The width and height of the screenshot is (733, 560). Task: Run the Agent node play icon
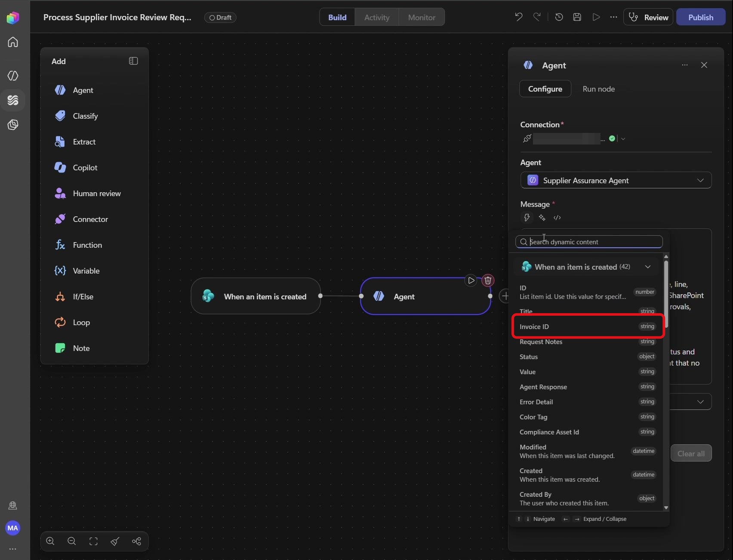click(x=471, y=280)
